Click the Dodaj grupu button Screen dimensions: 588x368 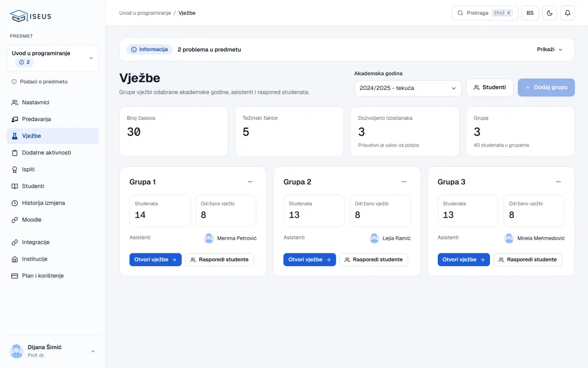tap(546, 87)
